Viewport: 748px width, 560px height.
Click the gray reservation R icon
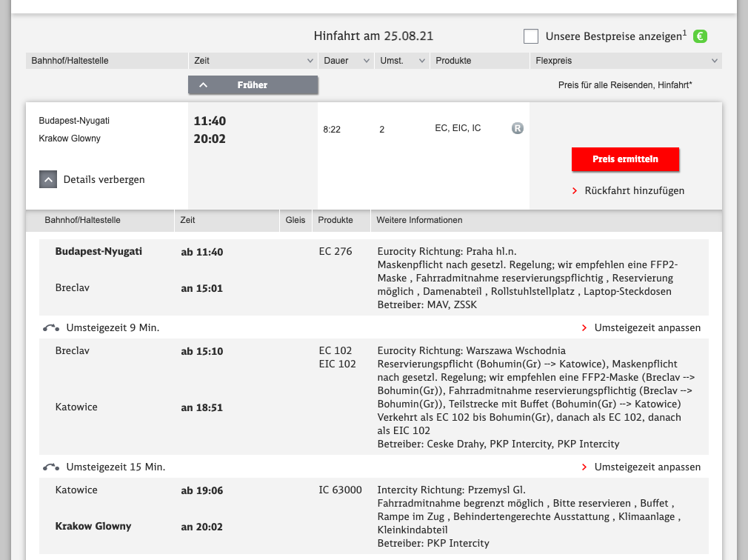(518, 128)
